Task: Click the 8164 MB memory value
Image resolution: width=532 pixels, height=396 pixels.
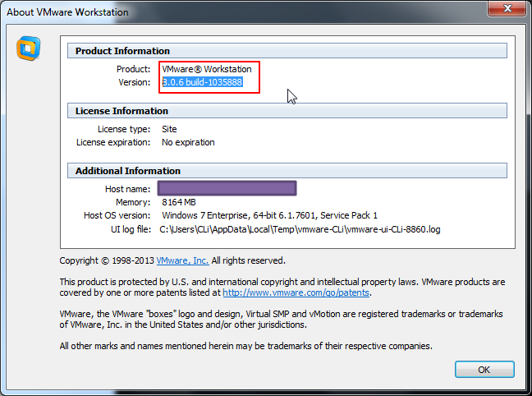Action: coord(179,202)
